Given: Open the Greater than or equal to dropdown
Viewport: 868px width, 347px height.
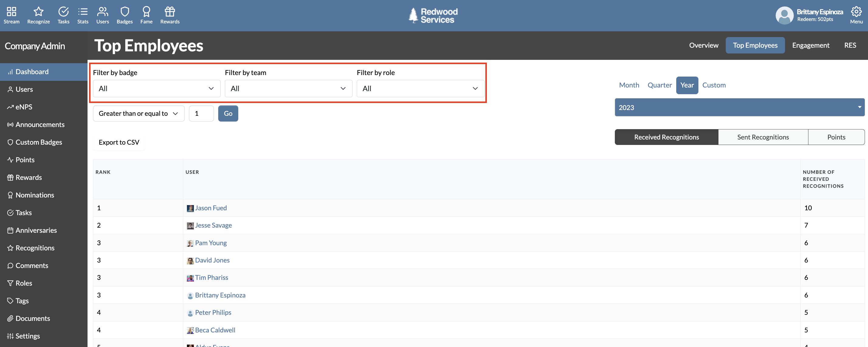Looking at the screenshot, I should (139, 114).
